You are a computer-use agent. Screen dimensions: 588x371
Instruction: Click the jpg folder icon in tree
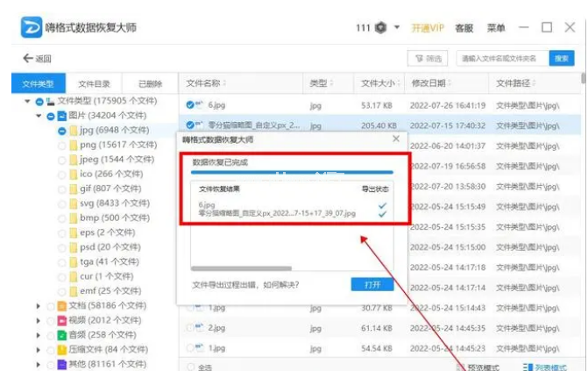[x=74, y=131]
